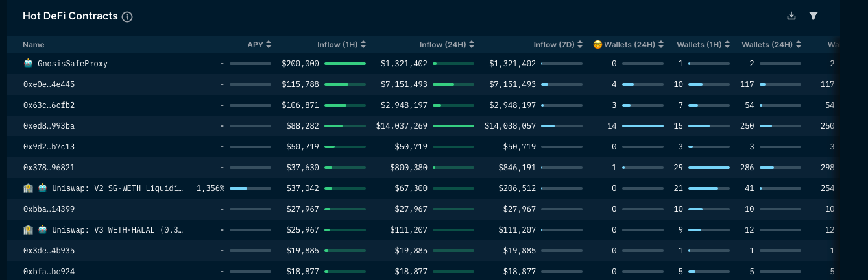This screenshot has height=280, width=868.
Task: Open contract 0xed8…993ba
Action: coord(49,126)
